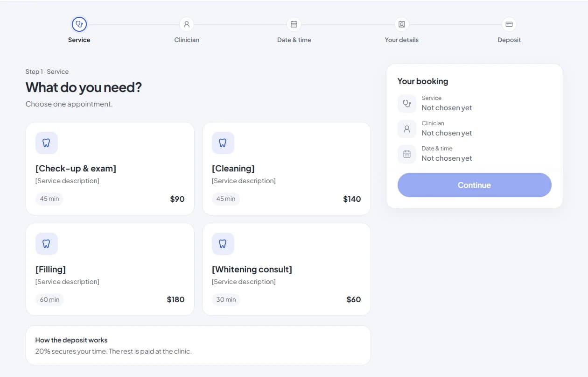The width and height of the screenshot is (588, 377).
Task: Click the $60 price
Action: point(354,299)
